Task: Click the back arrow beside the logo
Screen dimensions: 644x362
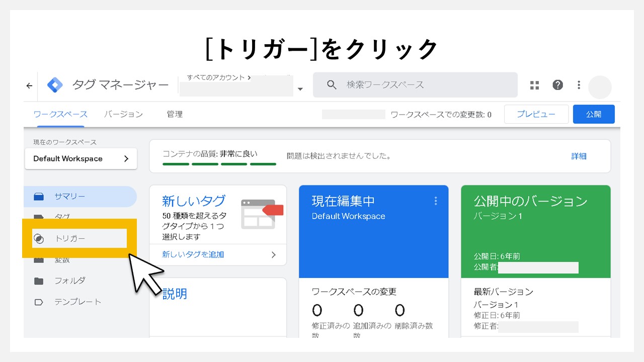Action: 29,85
